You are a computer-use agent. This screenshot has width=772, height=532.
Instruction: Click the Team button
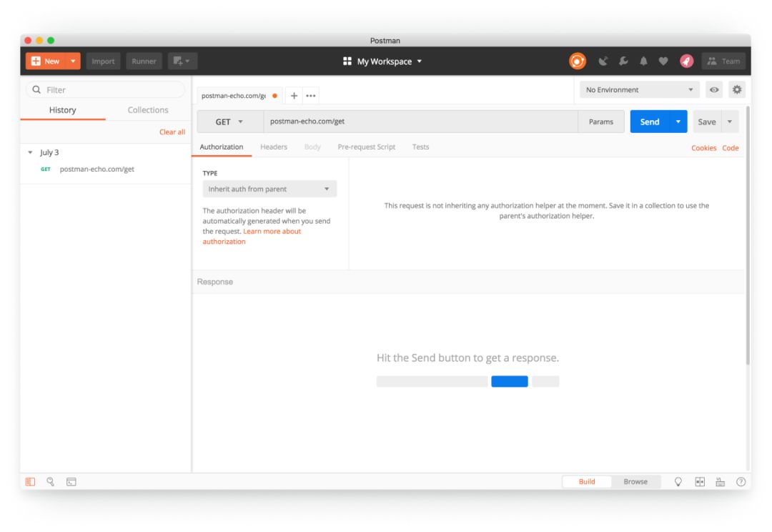click(x=723, y=61)
